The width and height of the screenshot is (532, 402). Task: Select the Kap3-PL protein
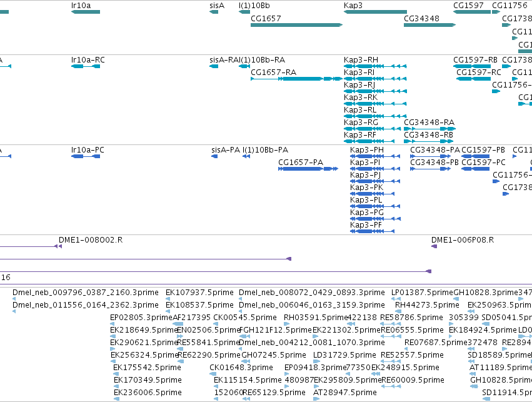click(375, 206)
